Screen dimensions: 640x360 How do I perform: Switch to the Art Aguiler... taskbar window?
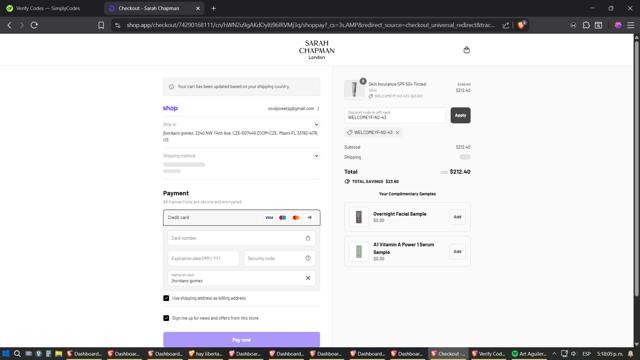(528, 353)
